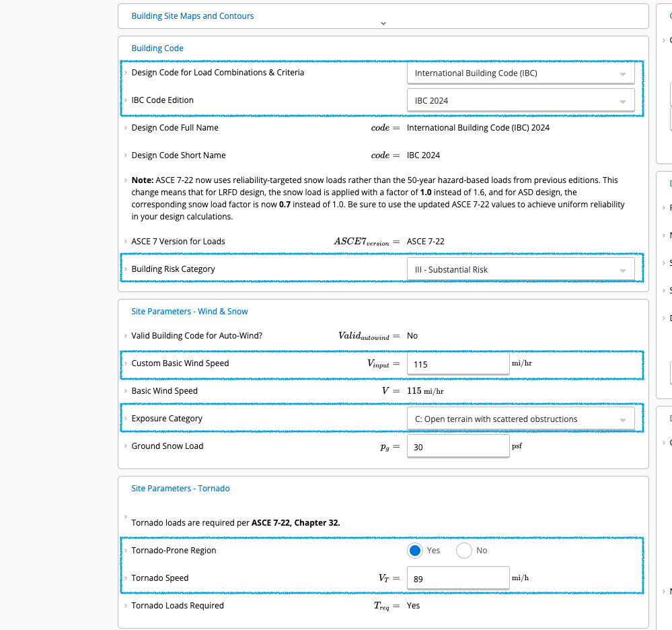Open the IBC Code Edition dropdown
Image resolution: width=672 pixels, height=630 pixels.
(x=521, y=100)
